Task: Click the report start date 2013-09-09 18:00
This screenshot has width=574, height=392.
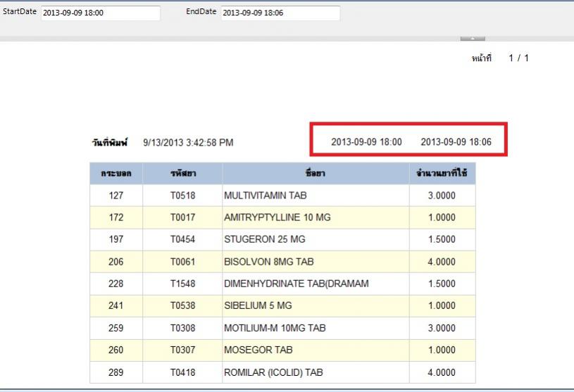Action: coord(366,141)
